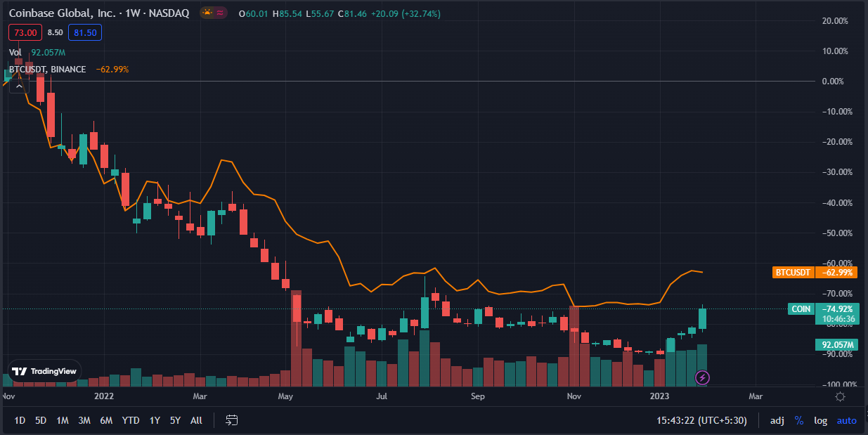Image resolution: width=868 pixels, height=435 pixels.
Task: Click the orange BTCUSDT price label on the scale
Action: 814,272
